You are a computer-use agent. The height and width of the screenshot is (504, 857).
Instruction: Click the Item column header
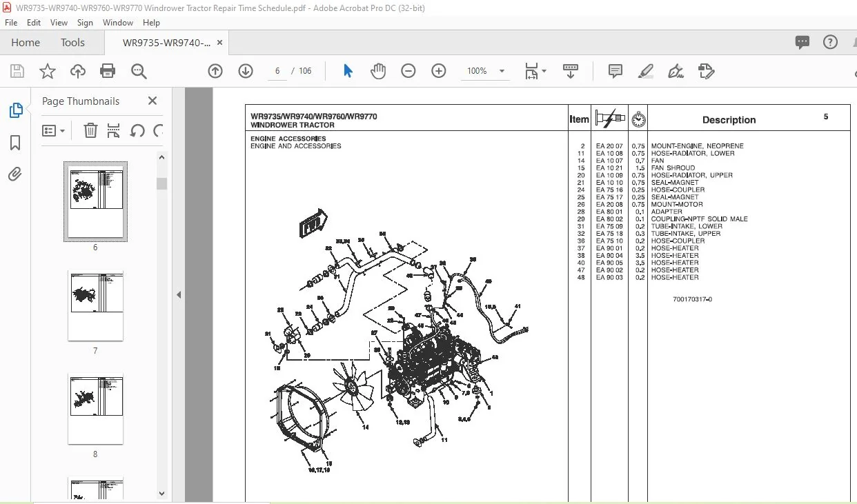click(580, 119)
